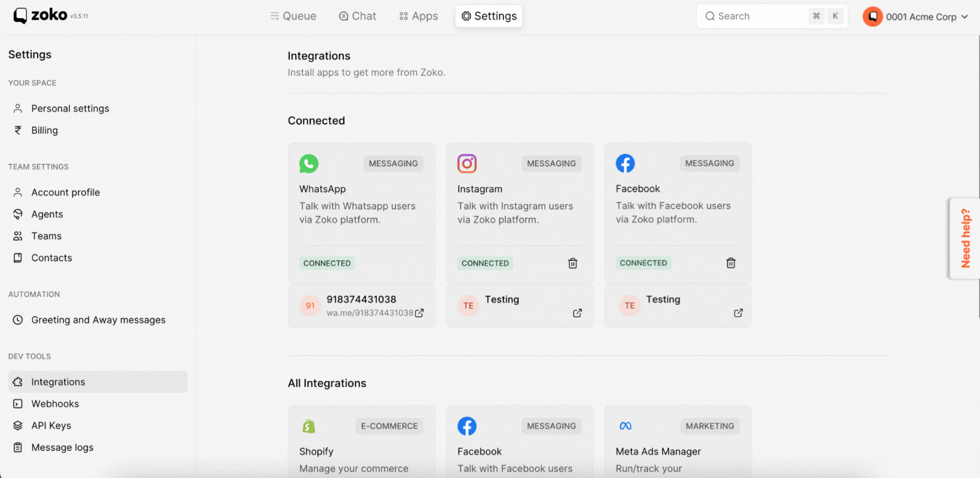The height and width of the screenshot is (478, 980).
Task: Click the Personal settings person icon
Action: click(18, 109)
